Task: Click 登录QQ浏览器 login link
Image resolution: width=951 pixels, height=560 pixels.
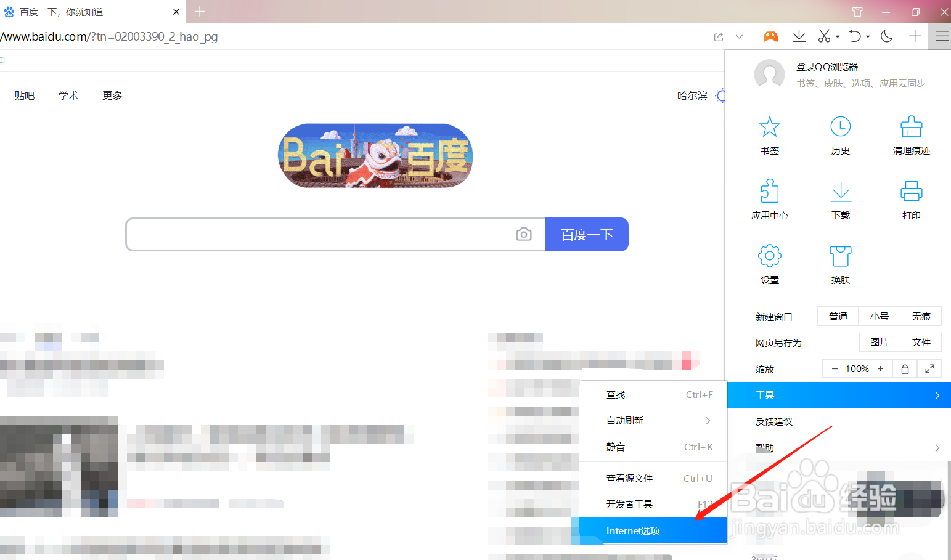Action: (x=827, y=67)
